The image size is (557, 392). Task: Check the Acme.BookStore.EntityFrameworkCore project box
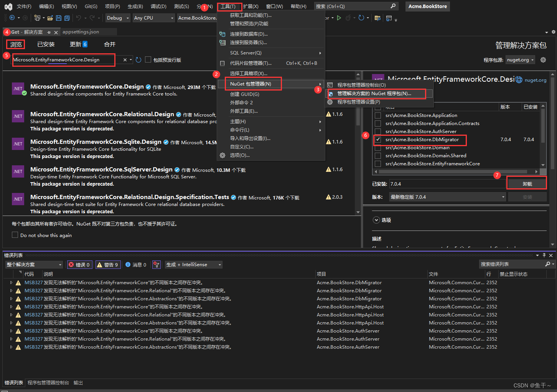(378, 164)
